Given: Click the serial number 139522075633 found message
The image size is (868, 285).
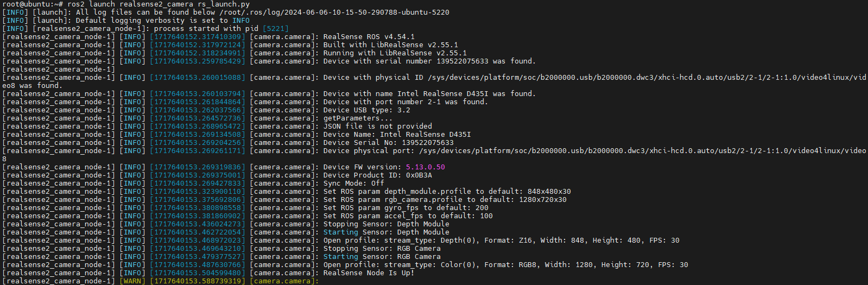Looking at the screenshot, I should coord(429,61).
